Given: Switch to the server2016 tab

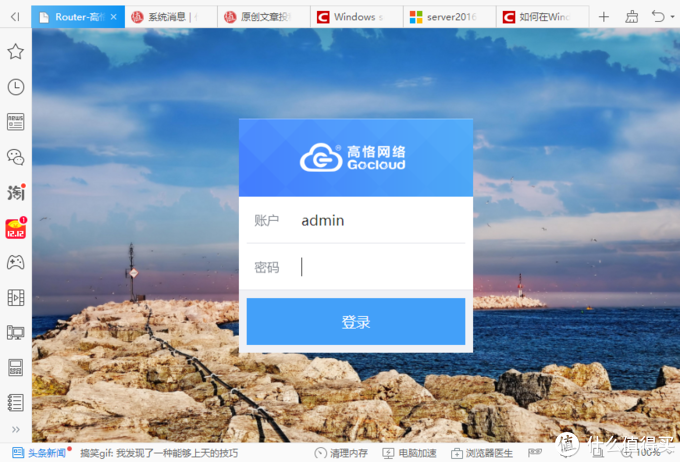Looking at the screenshot, I should point(450,17).
